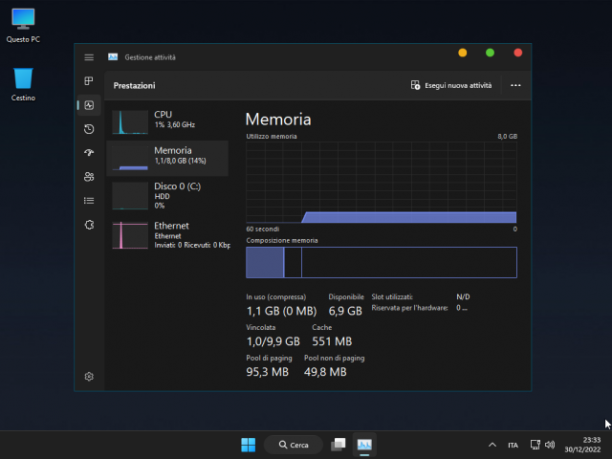This screenshot has height=459, width=612.
Task: Click the Ethernet mini graph thumbnail
Action: [x=130, y=235]
